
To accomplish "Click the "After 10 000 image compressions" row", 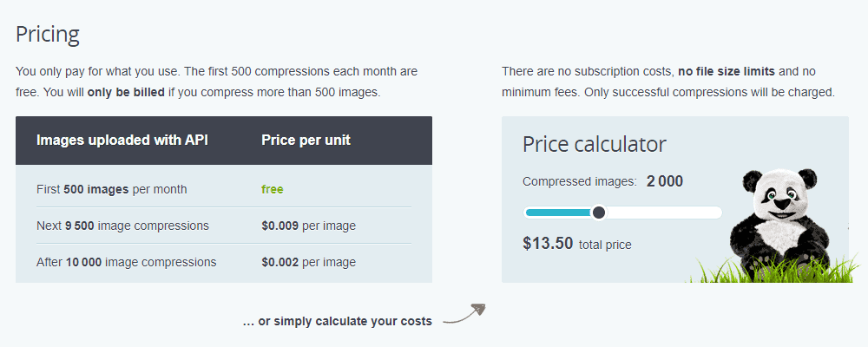I will (224, 262).
